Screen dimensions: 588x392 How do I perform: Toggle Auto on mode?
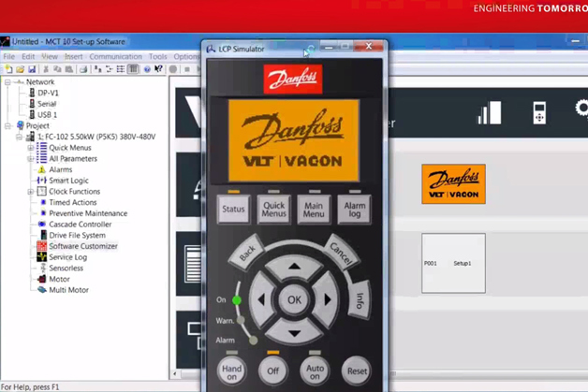(315, 370)
